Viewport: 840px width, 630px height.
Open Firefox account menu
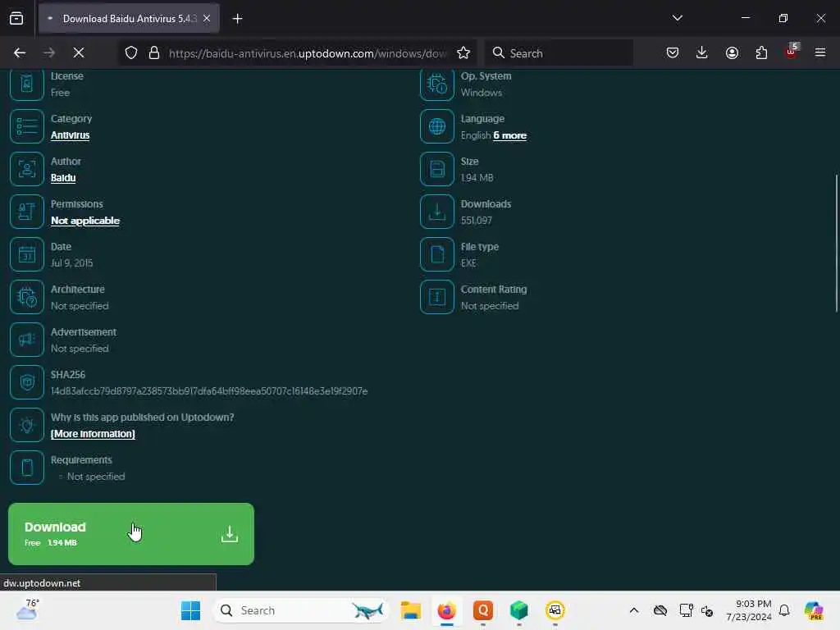coord(732,52)
